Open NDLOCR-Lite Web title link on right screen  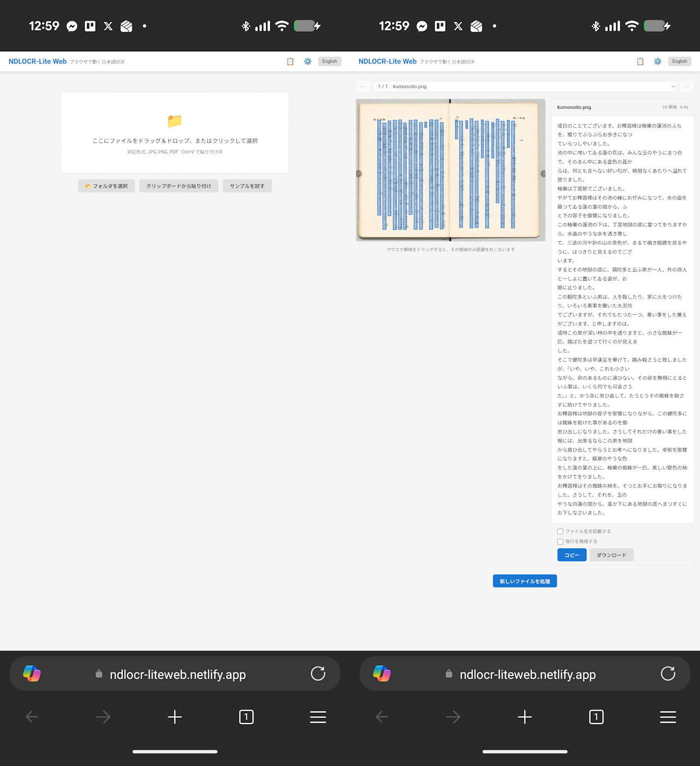(x=388, y=62)
